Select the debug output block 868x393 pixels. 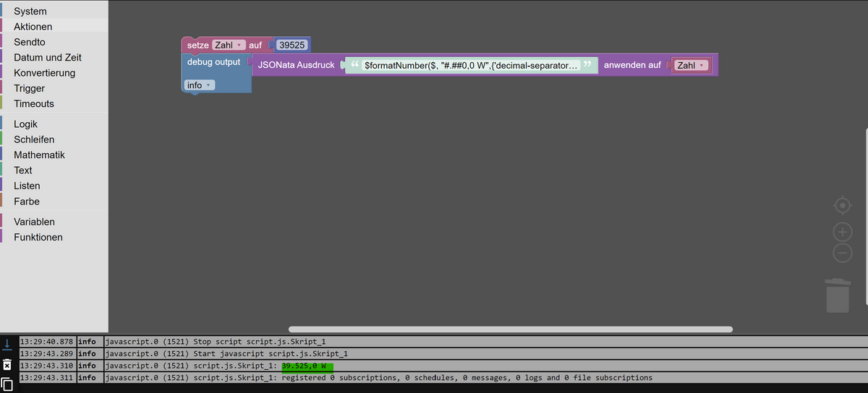click(213, 62)
